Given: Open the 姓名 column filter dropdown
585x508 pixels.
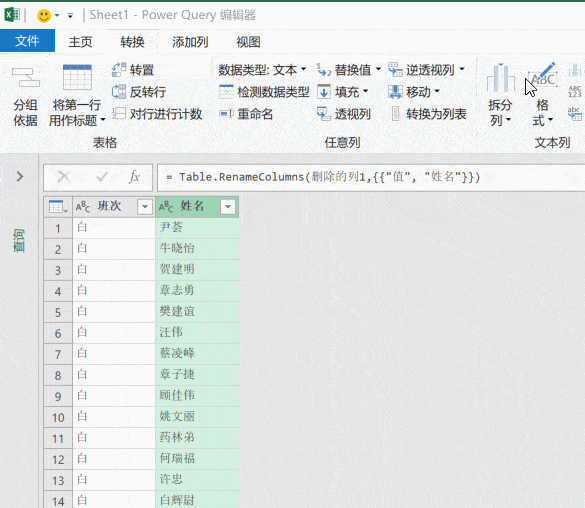Looking at the screenshot, I should [x=228, y=206].
